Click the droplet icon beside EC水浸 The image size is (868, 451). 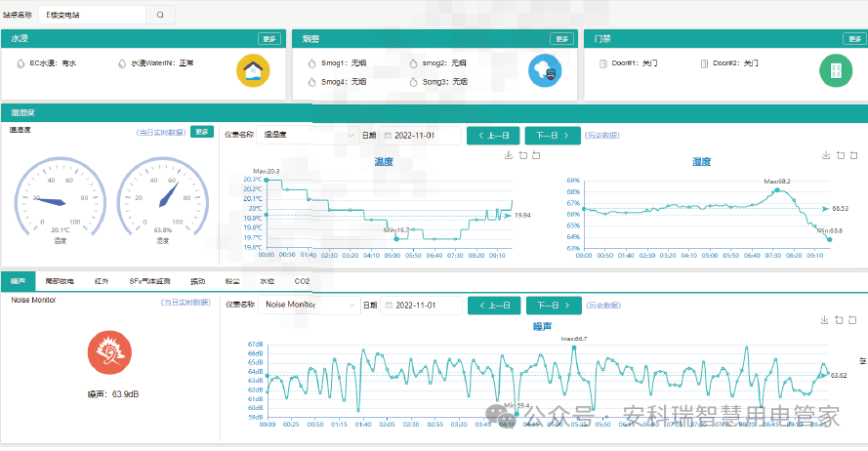pos(21,63)
